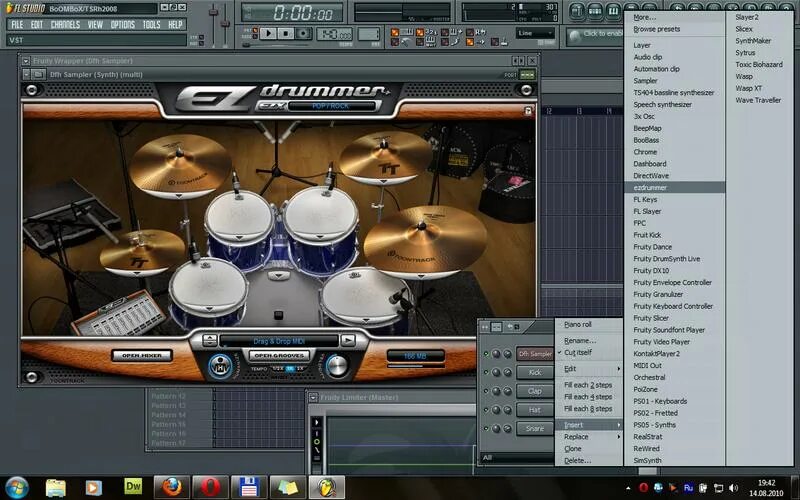
Task: Click the tempo display field
Action: tap(335, 34)
